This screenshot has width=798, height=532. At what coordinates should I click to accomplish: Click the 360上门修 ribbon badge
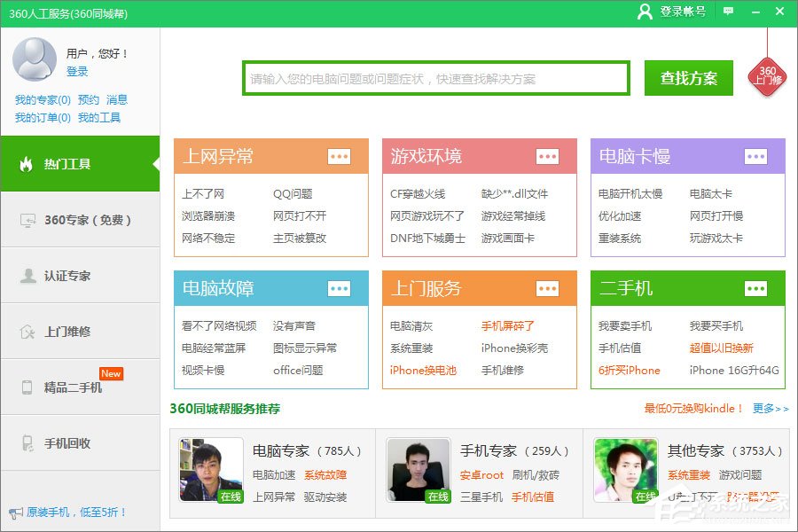(767, 73)
